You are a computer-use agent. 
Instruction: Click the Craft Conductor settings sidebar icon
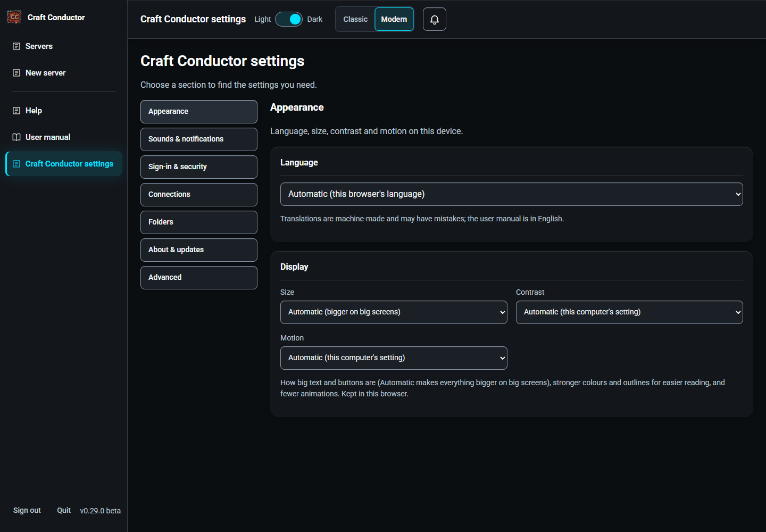16,164
